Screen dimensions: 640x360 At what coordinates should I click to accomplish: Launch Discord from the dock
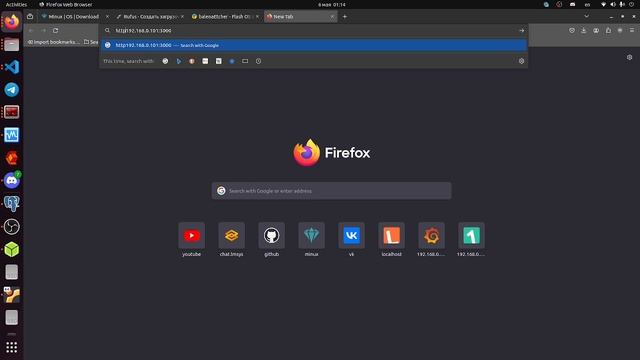coord(11,180)
